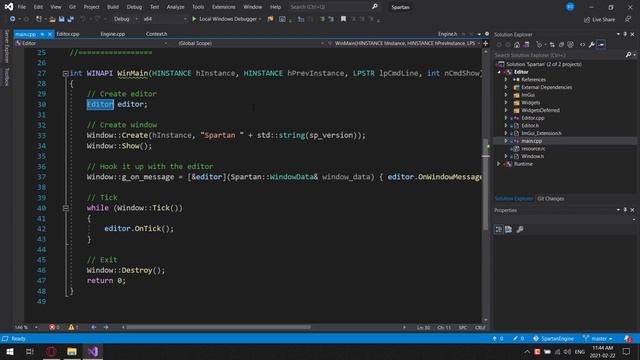Viewport: 640px width, 360px height.
Task: Open the notification center in the taskbar
Action: [x=627, y=351]
